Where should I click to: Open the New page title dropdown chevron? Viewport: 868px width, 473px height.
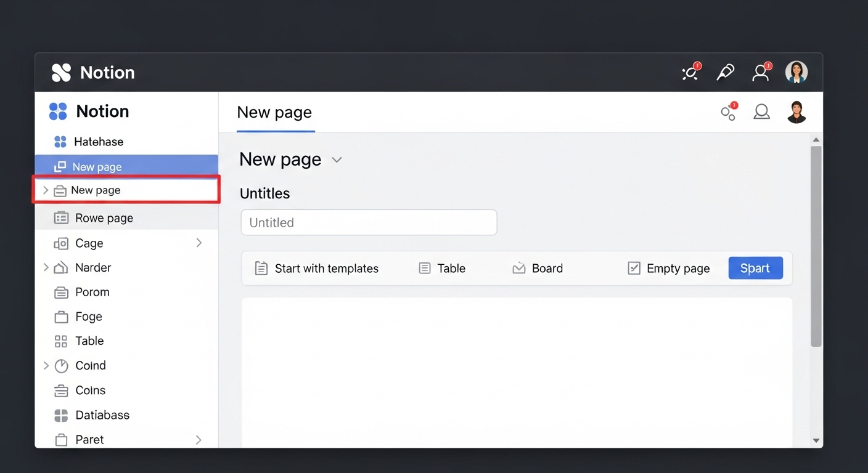point(337,160)
